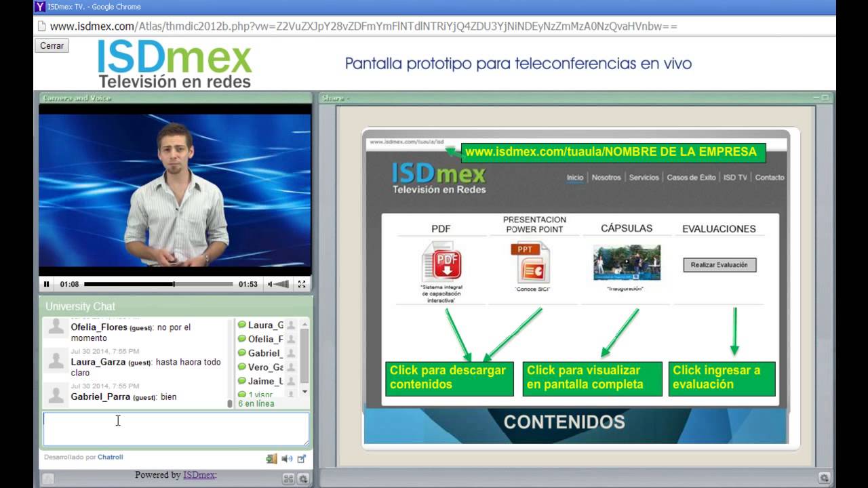Open the Chatroll developer link
The height and width of the screenshot is (488, 868).
tap(110, 457)
